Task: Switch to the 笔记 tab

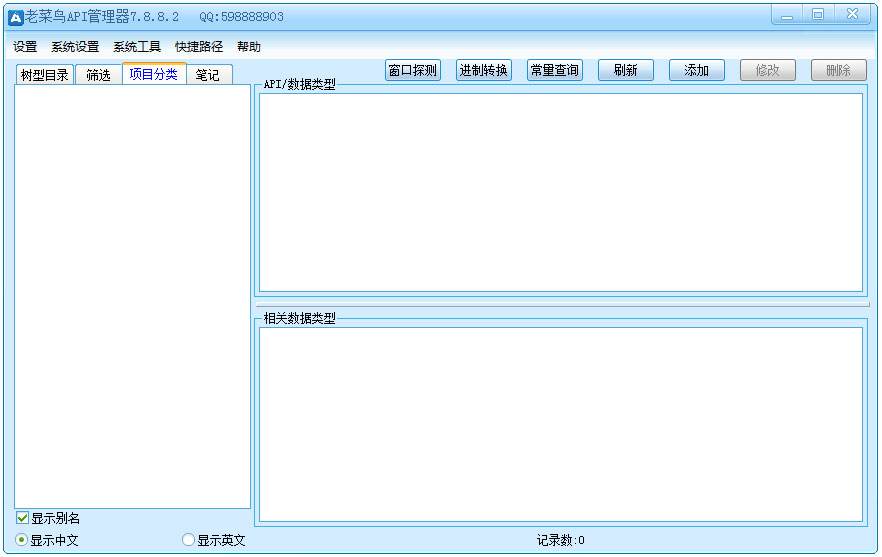Action: click(x=208, y=75)
